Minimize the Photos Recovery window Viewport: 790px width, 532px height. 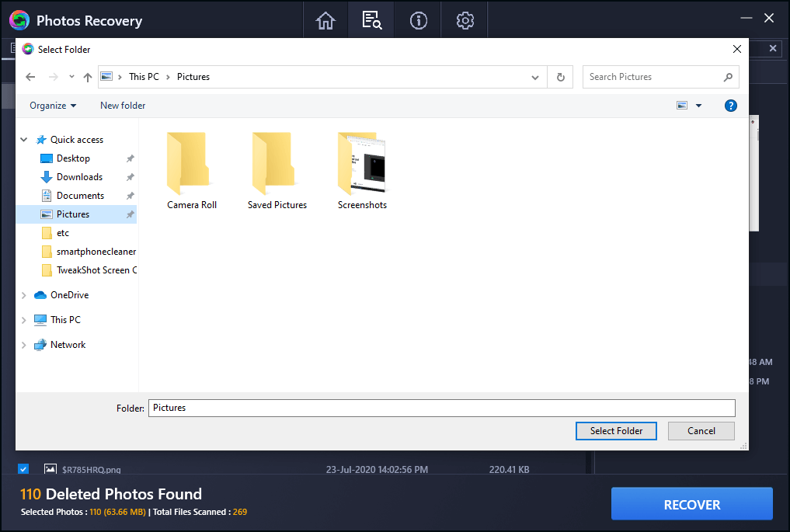(746, 19)
